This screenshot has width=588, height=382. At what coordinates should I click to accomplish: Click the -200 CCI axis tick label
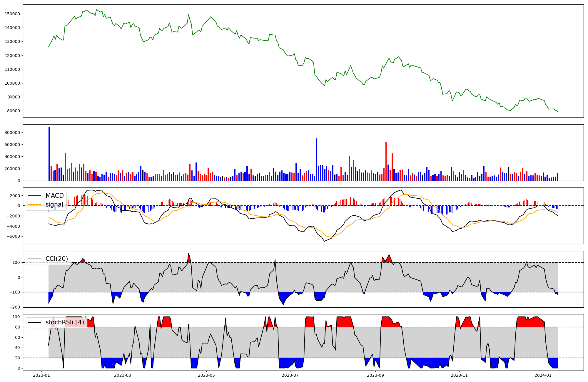pyautogui.click(x=15, y=307)
